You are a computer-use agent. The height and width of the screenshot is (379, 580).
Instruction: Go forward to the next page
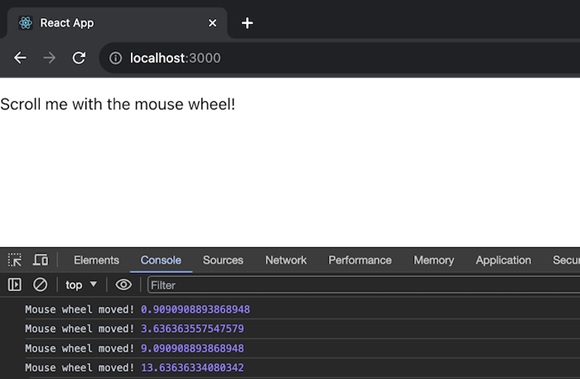(x=49, y=58)
